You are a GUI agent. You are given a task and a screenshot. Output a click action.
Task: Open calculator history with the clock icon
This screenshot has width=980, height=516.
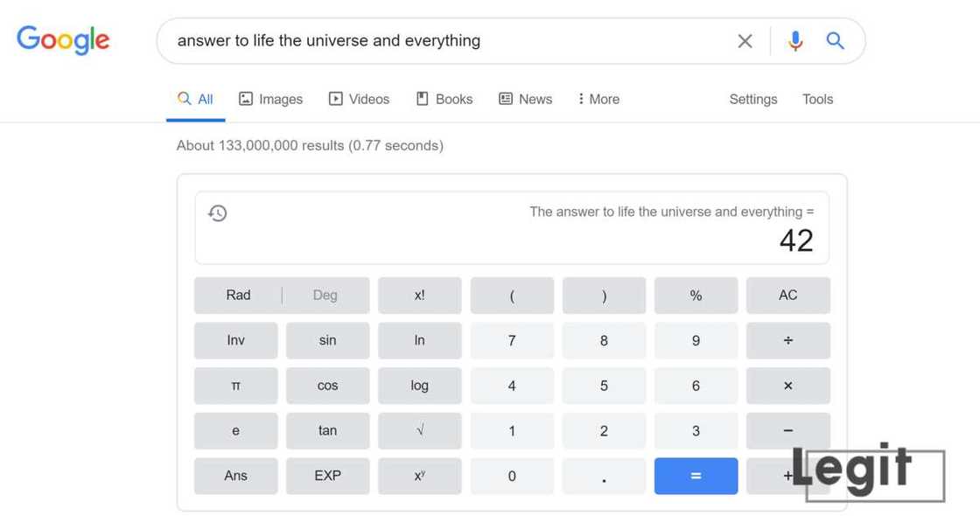218,213
